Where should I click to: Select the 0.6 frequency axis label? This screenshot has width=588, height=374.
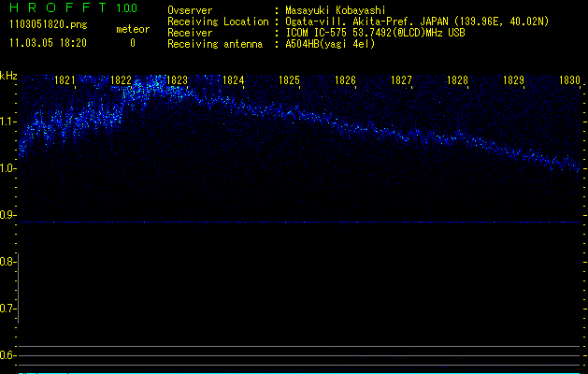click(x=8, y=354)
